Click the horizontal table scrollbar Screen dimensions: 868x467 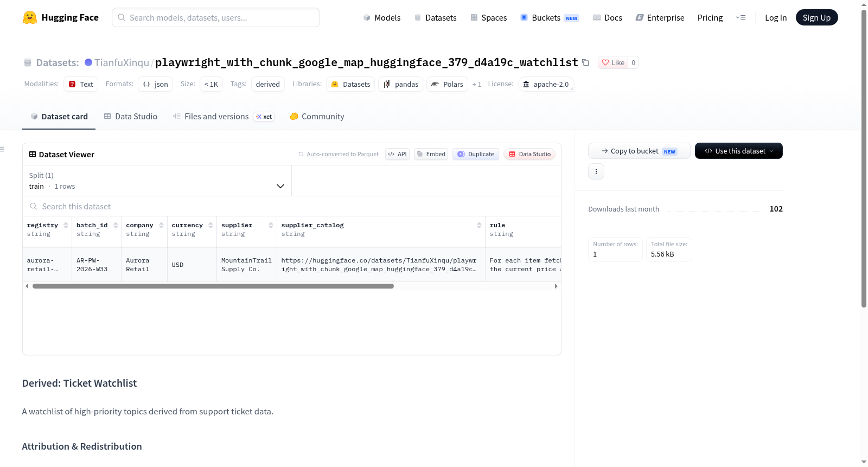(213, 286)
